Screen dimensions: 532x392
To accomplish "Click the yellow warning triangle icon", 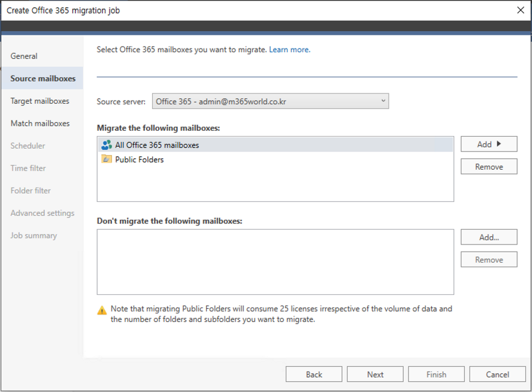I will (102, 310).
